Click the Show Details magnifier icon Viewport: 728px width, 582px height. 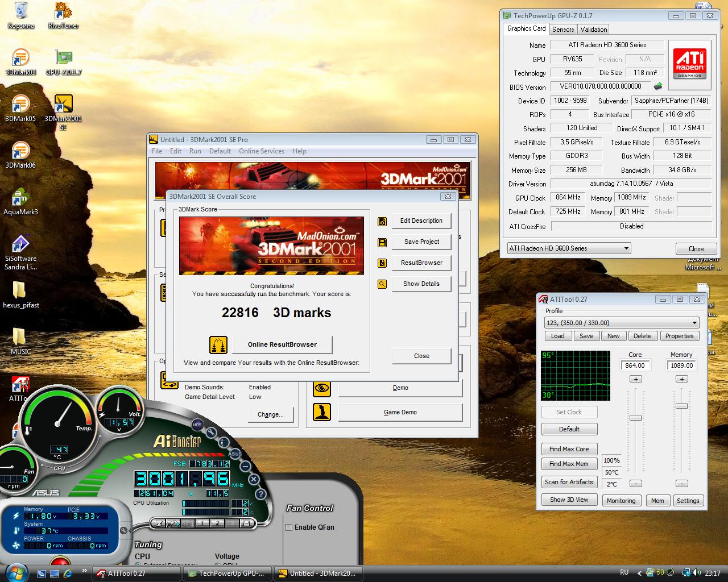click(x=382, y=284)
